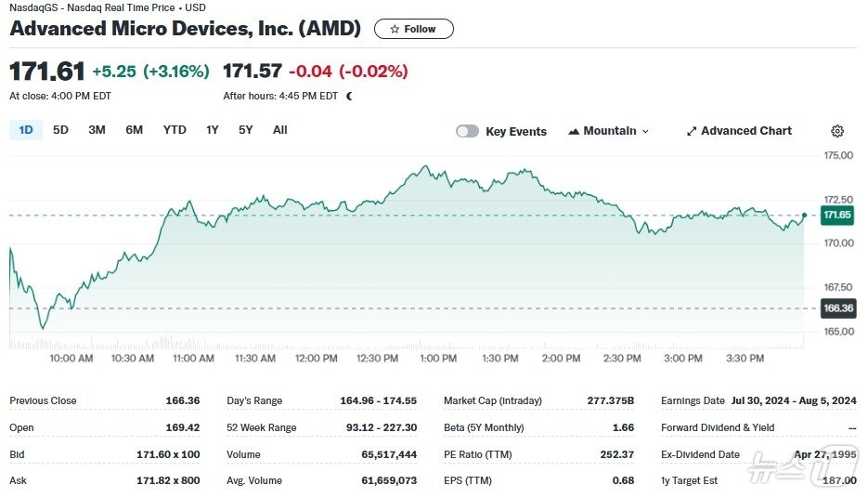868x498 pixels.
Task: Click the 166.36 previous close marker
Action: [x=837, y=308]
